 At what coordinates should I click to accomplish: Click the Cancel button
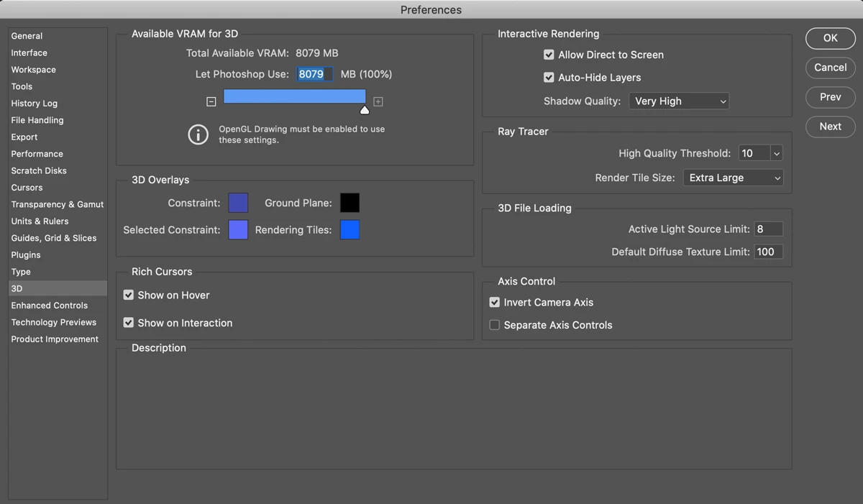[831, 68]
